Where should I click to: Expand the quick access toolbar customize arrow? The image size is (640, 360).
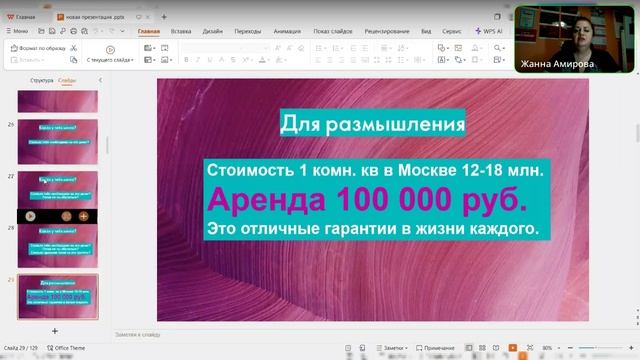(122, 31)
